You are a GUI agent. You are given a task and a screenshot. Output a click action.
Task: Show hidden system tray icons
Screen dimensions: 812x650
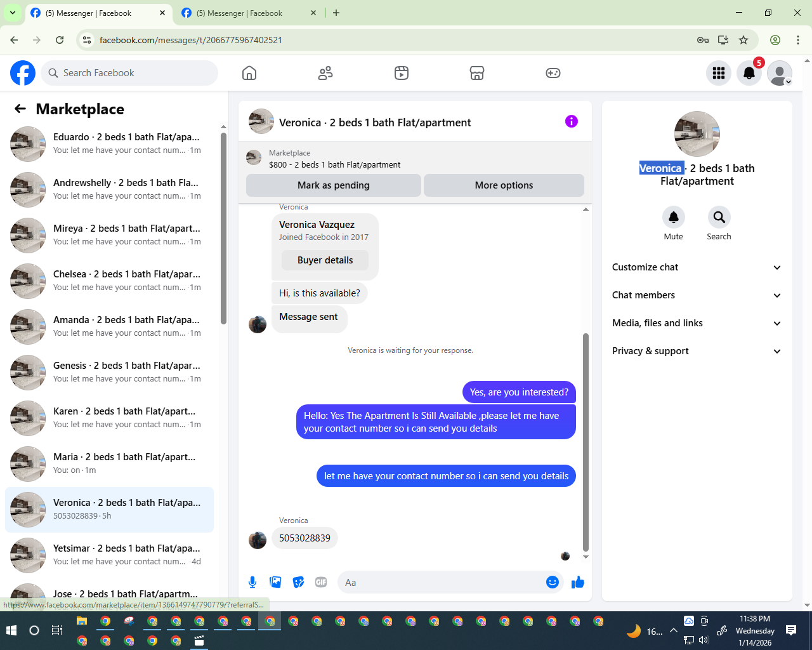click(674, 631)
